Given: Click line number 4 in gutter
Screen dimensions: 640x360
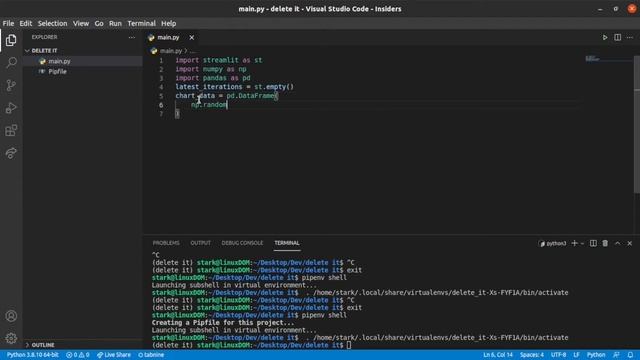Looking at the screenshot, I should click(161, 87).
